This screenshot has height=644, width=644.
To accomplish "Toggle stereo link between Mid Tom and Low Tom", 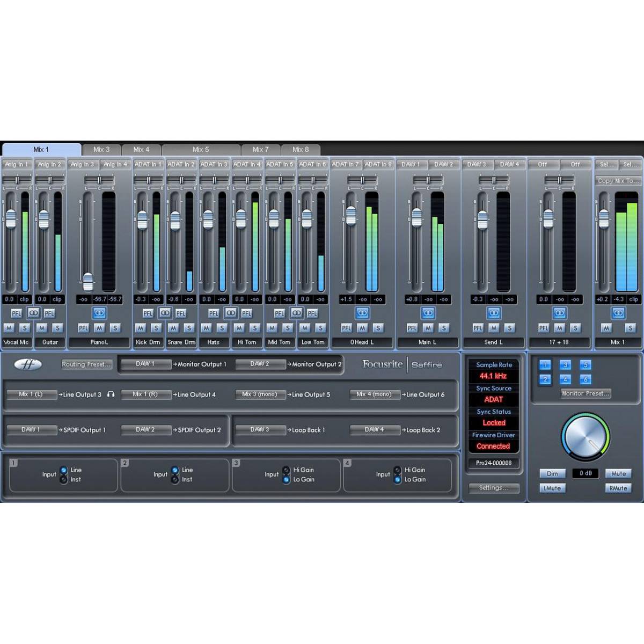I will point(296,312).
